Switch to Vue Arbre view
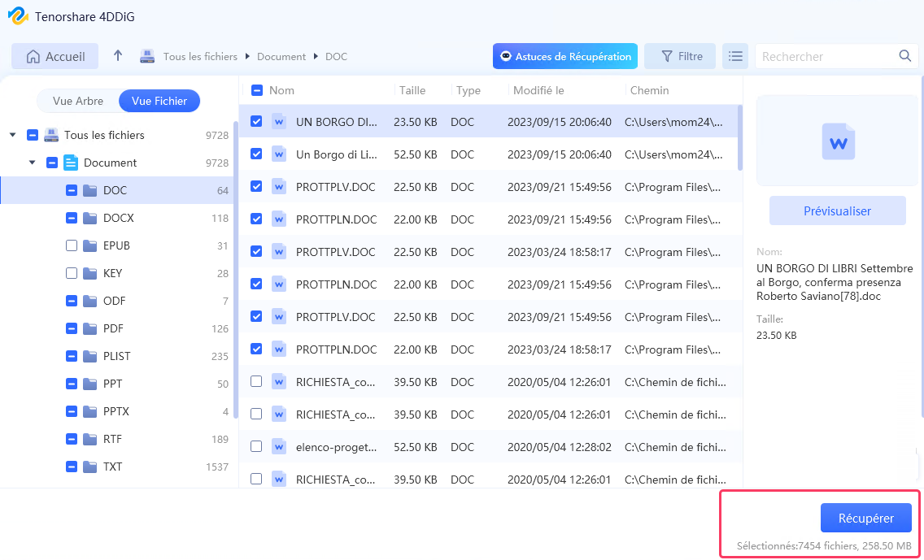Screen dimensions: 924x560 click(79, 100)
